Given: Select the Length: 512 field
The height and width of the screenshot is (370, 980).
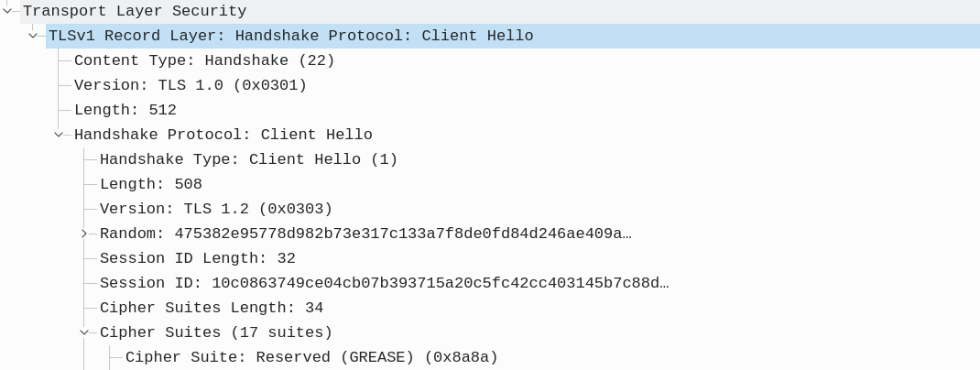Looking at the screenshot, I should (x=125, y=110).
